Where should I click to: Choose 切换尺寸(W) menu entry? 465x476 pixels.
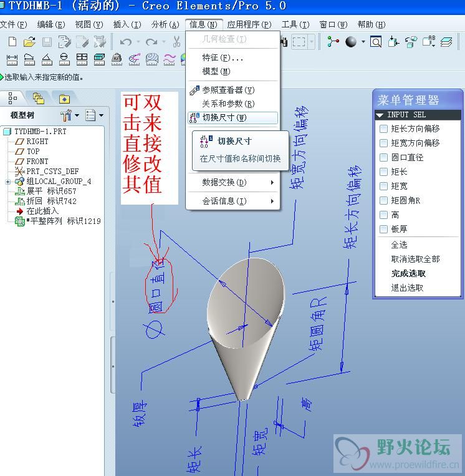point(232,117)
